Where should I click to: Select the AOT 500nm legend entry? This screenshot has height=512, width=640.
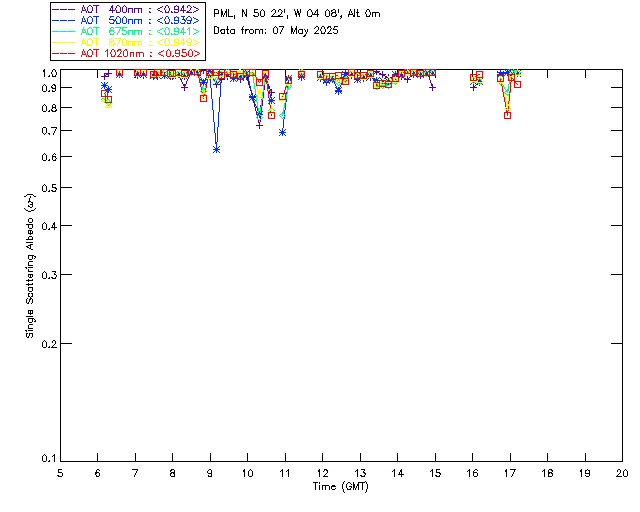127,20
